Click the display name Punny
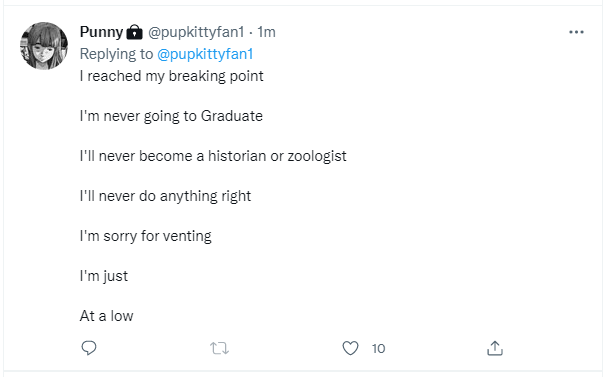 pos(101,32)
